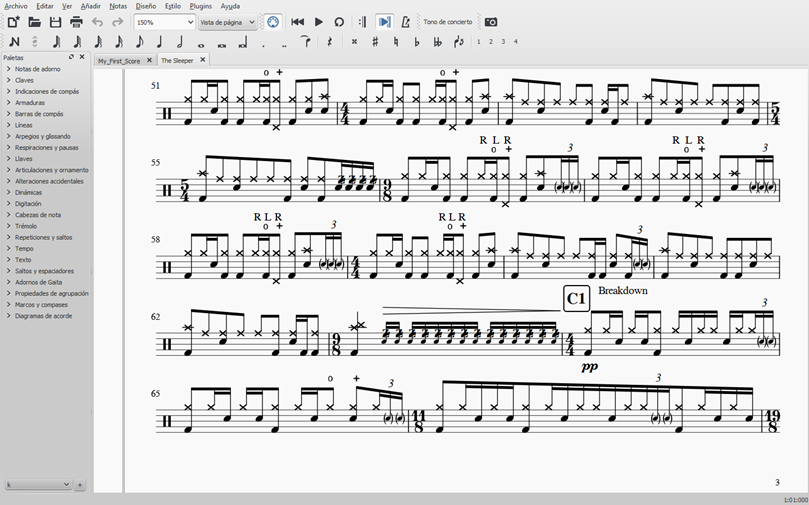Viewport: 809px width, 505px height.
Task: Apply a flat accidental
Action: pos(417,42)
